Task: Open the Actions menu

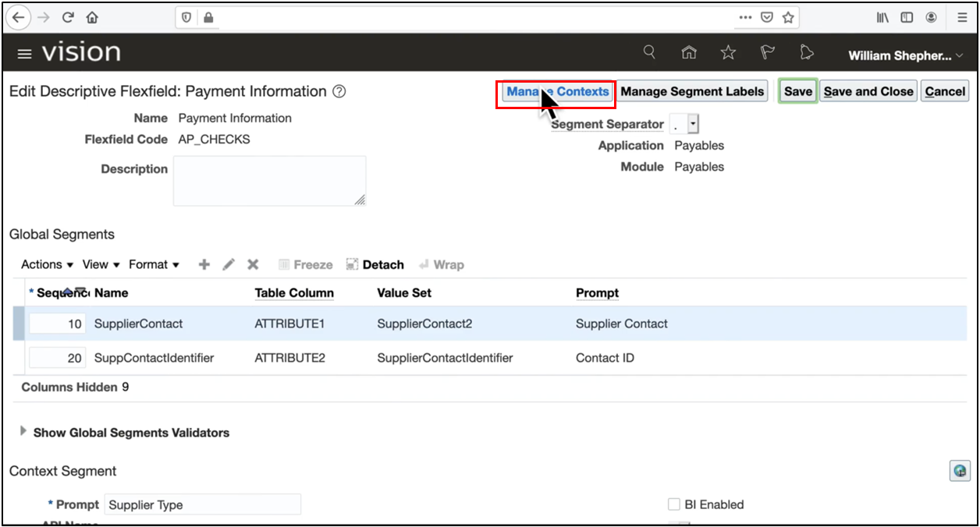Action: [47, 264]
